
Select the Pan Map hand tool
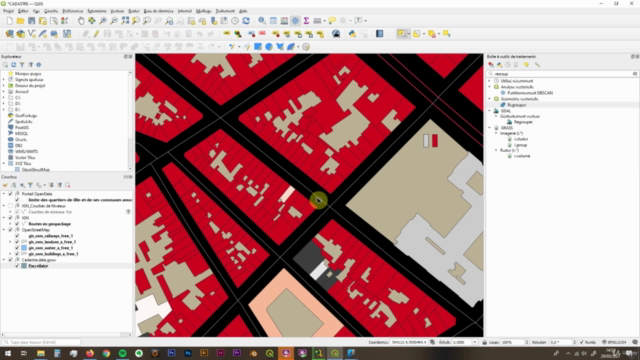pos(81,21)
